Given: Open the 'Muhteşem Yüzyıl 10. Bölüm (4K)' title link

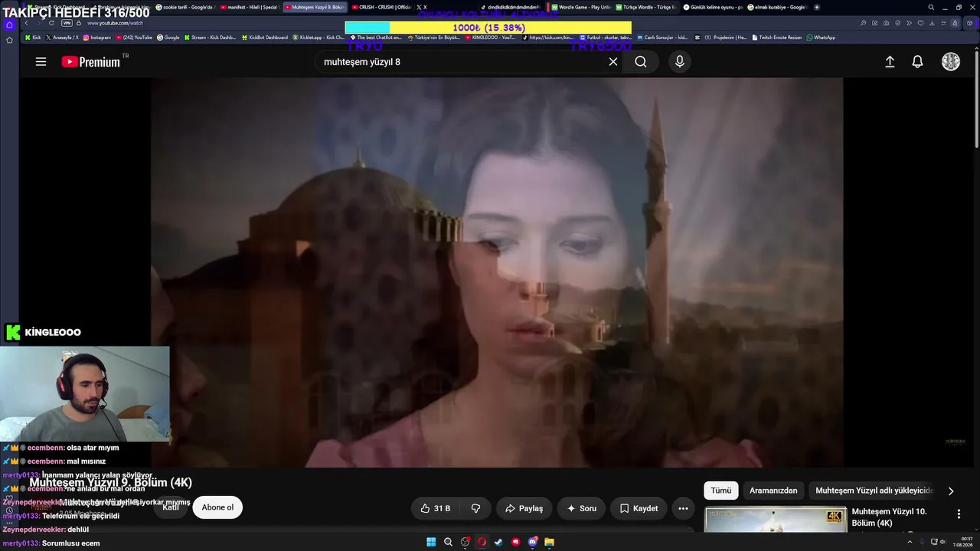Looking at the screenshot, I should click(889, 517).
